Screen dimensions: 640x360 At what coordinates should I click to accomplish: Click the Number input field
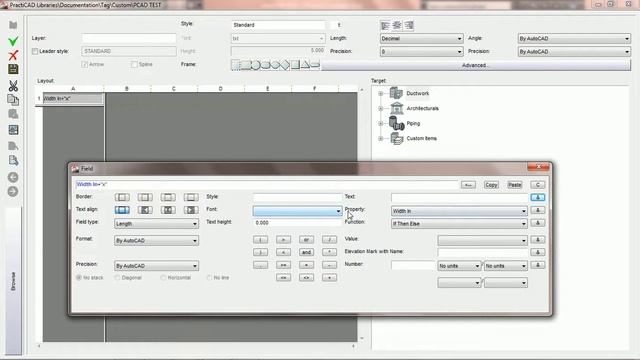(x=413, y=265)
